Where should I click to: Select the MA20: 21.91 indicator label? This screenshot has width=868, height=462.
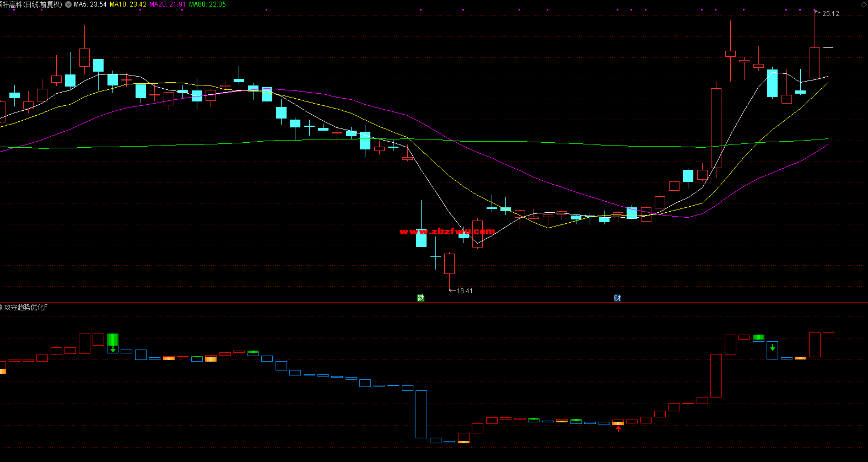coord(168,4)
